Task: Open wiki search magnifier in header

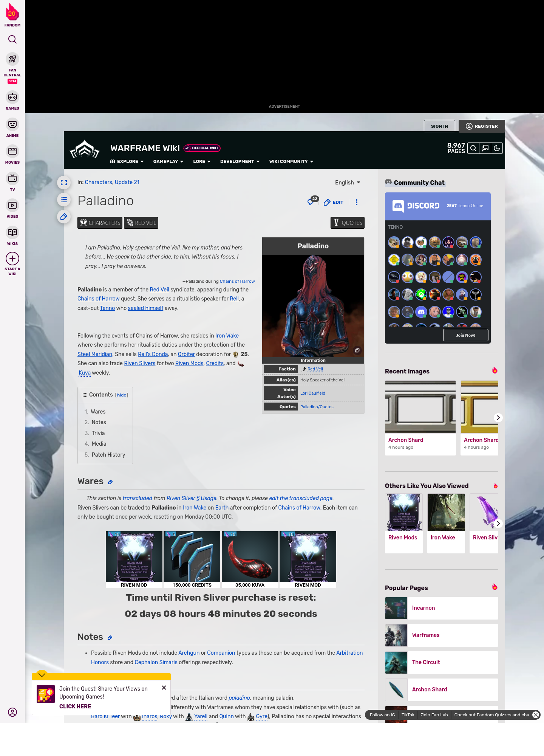Action: (x=473, y=148)
